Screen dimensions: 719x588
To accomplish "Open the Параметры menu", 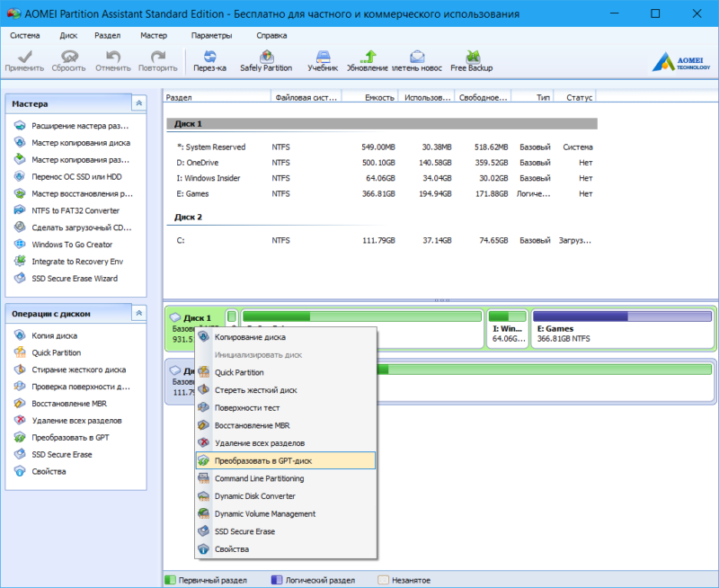I will (x=211, y=35).
